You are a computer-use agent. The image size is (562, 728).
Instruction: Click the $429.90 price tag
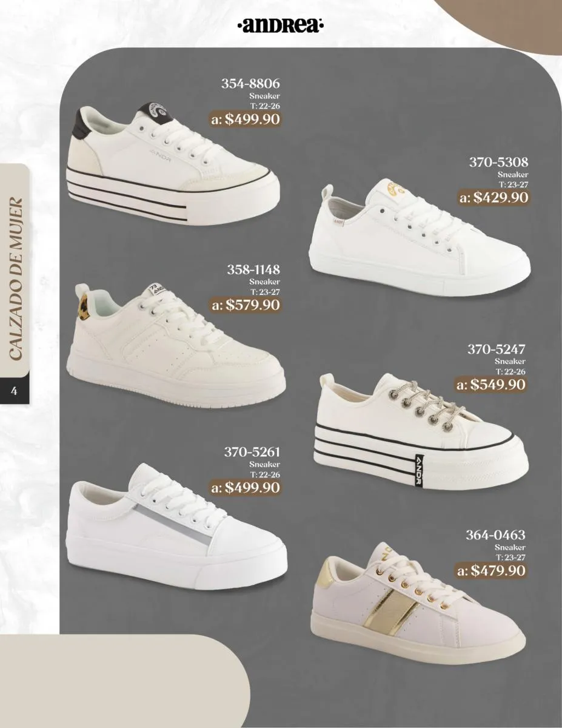pyautogui.click(x=493, y=197)
